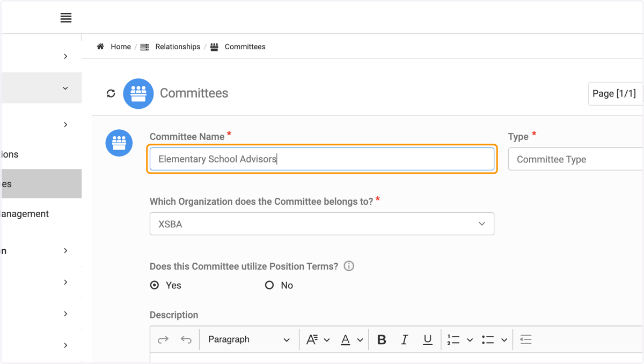Click the small committee icon beside the form
The width and height of the screenshot is (644, 364).
click(x=119, y=143)
